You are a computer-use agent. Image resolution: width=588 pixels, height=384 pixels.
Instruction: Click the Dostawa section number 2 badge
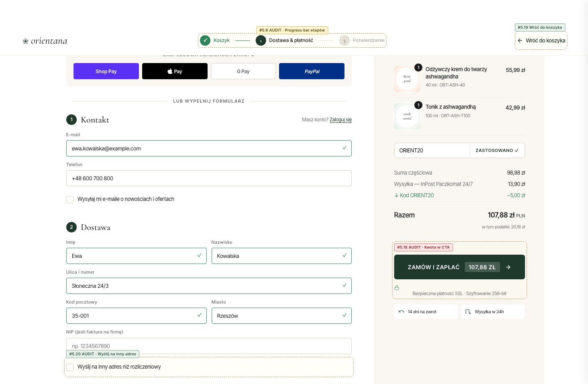pos(71,227)
